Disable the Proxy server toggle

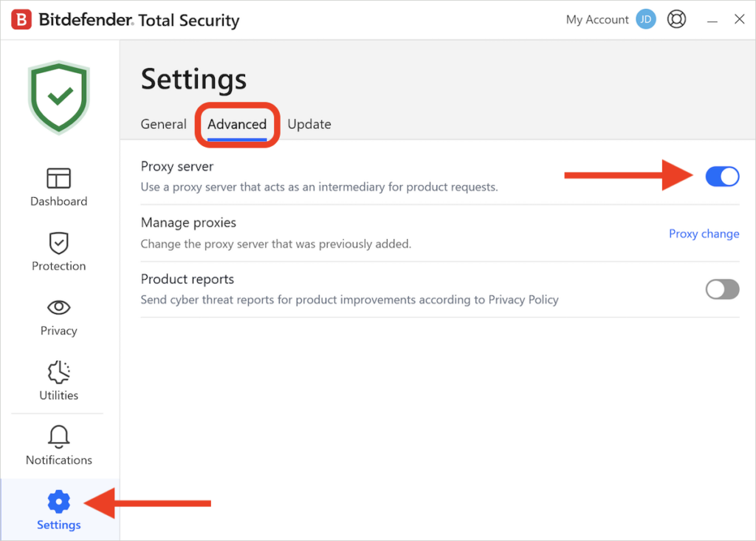point(722,176)
